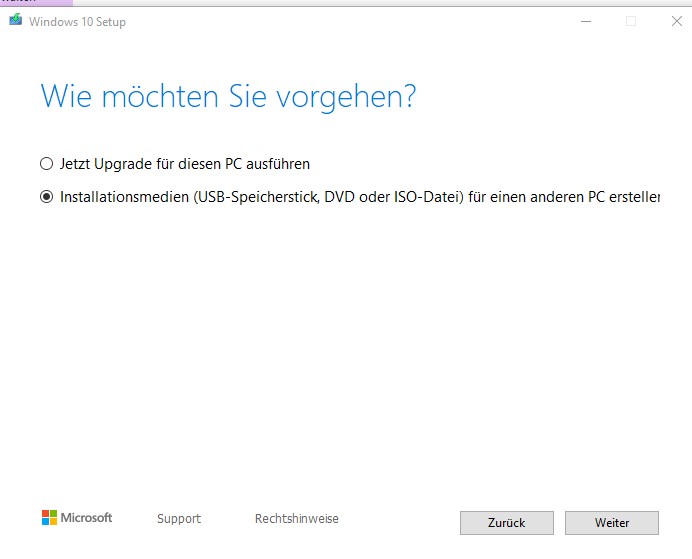Click the Windows 10 Setup app icon
The height and width of the screenshot is (559, 692).
15,20
